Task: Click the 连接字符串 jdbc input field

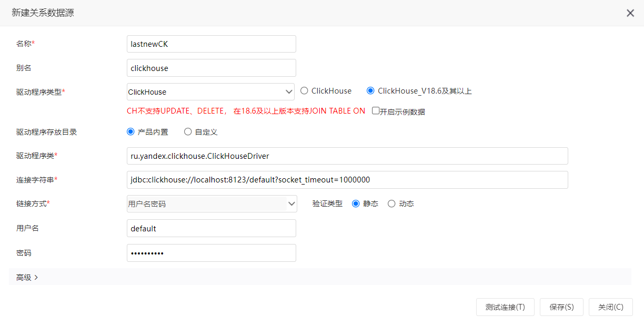Action: coord(347,179)
